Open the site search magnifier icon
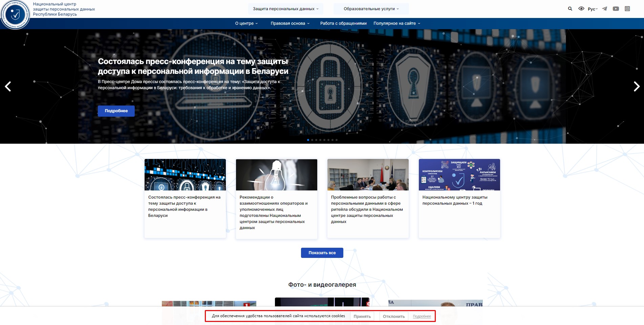 570,9
